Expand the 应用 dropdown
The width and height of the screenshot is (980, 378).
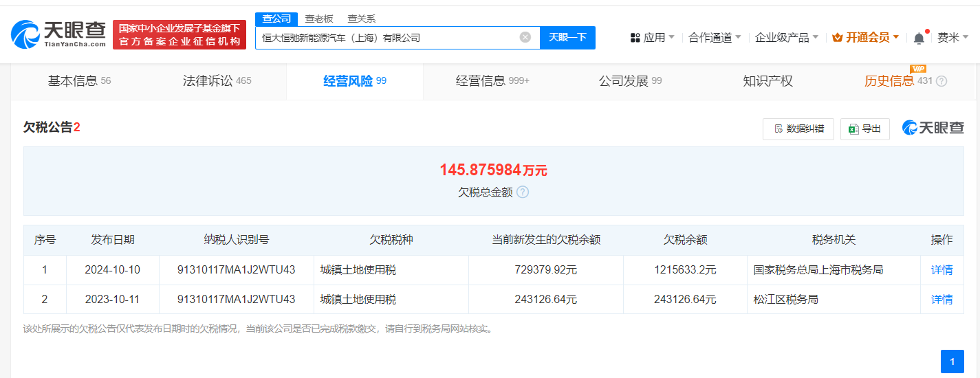click(652, 38)
